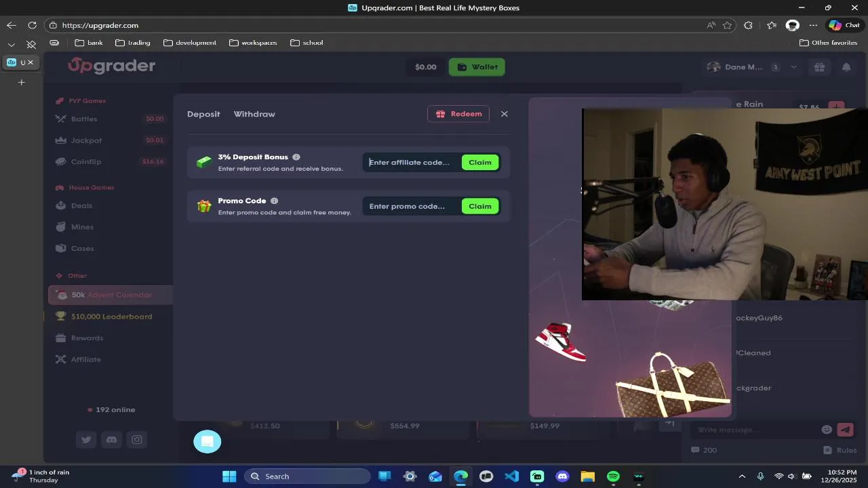
Task: Click the Upgrader logo
Action: [x=111, y=66]
